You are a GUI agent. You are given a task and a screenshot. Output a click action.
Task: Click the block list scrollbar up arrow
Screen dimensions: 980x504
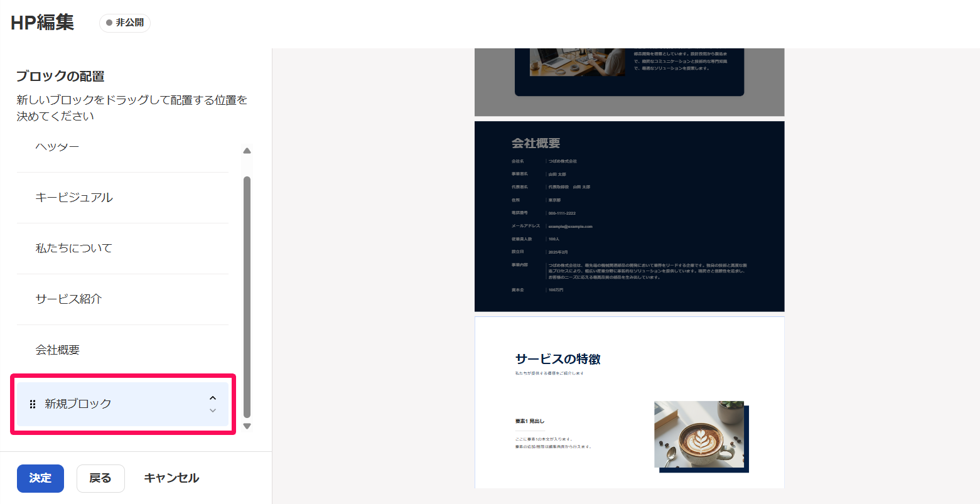click(247, 151)
